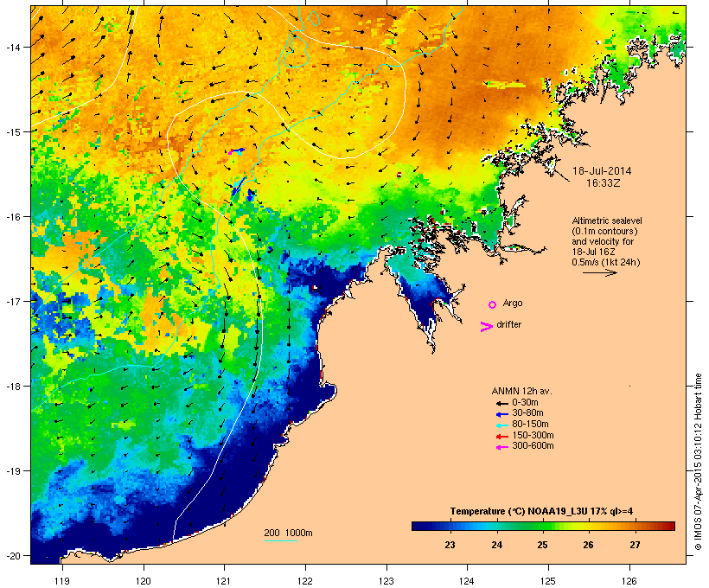Click the colorbar tick value 23
This screenshot has height=588, width=709.
point(450,545)
